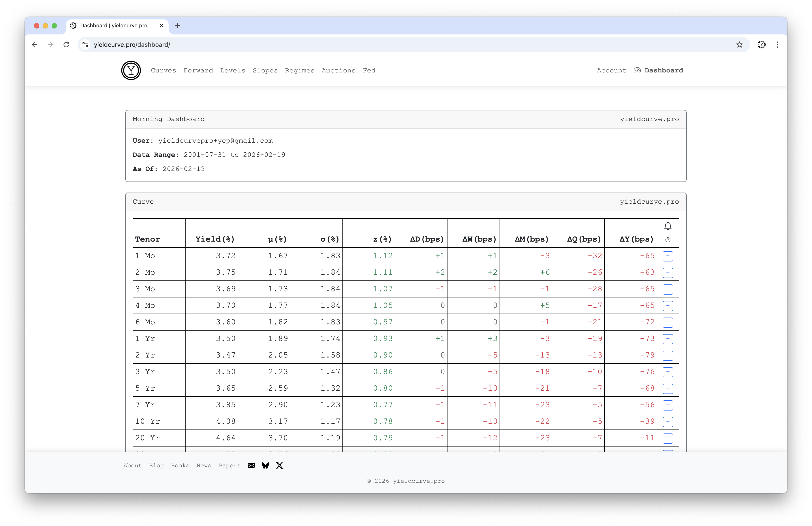Image resolution: width=812 pixels, height=526 pixels.
Task: Click the Account link
Action: [611, 70]
